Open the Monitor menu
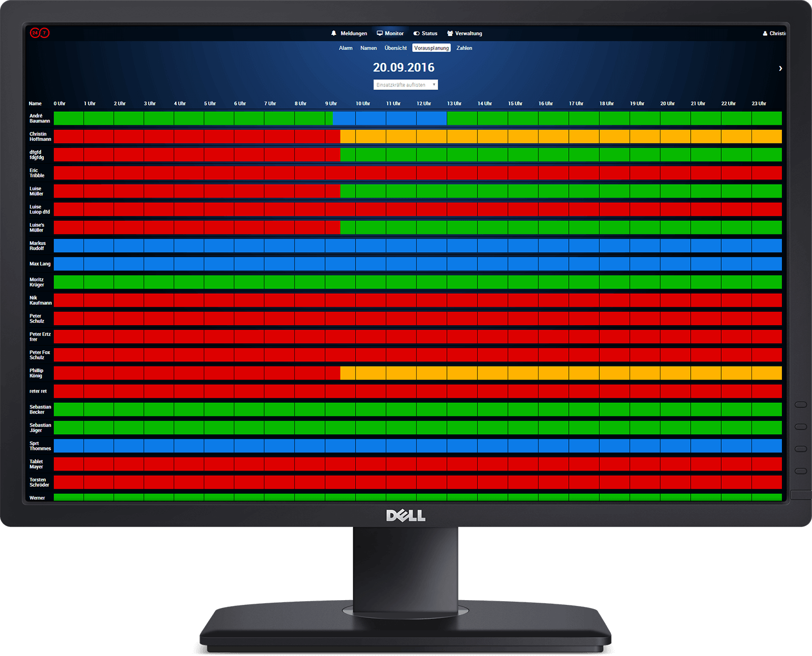Image resolution: width=812 pixels, height=656 pixels. pyautogui.click(x=390, y=33)
